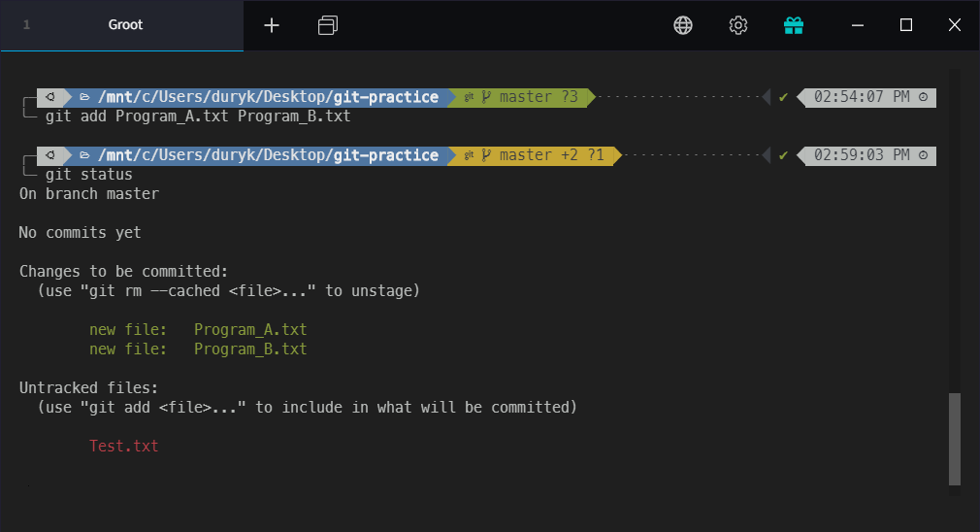980x532 pixels.
Task: Click the OS icon segment in first prompt
Action: click(50, 97)
